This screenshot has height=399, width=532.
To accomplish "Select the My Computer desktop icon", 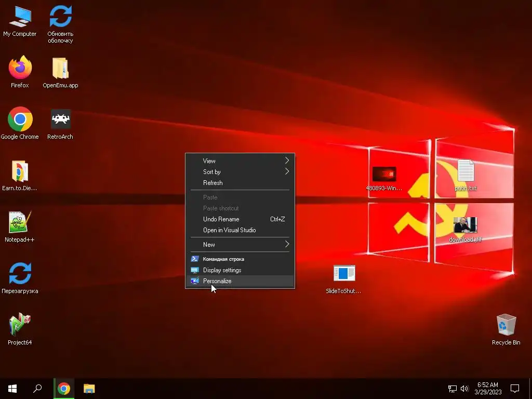I will [20, 21].
